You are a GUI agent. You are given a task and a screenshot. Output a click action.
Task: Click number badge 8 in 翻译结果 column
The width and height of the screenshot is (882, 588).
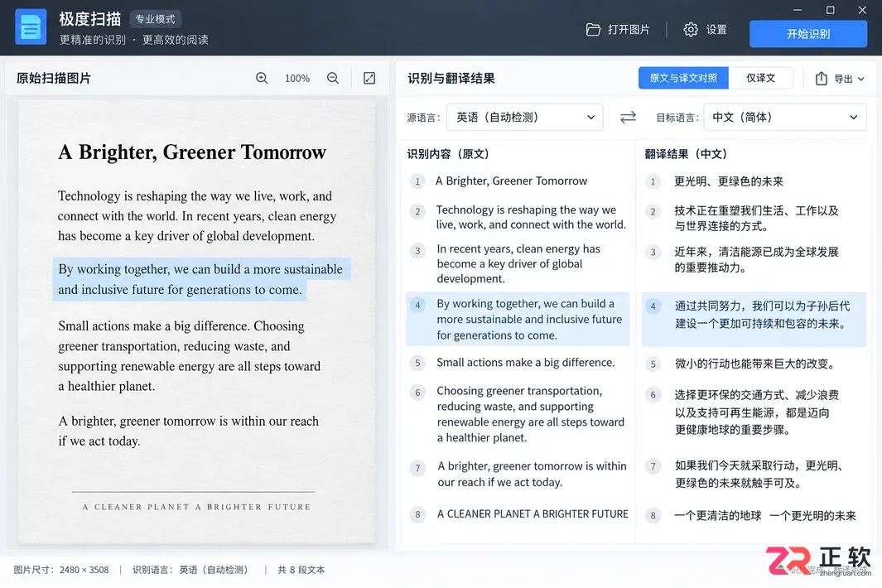653,515
